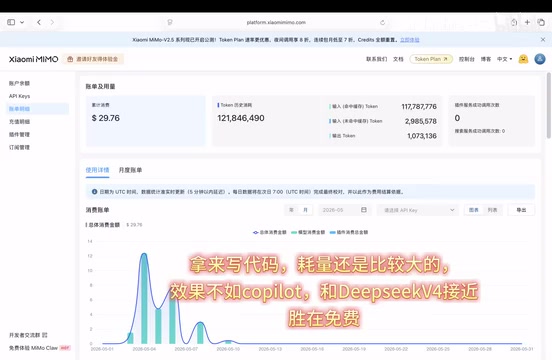
Task: Open the blue user avatar menu
Action: [540, 59]
